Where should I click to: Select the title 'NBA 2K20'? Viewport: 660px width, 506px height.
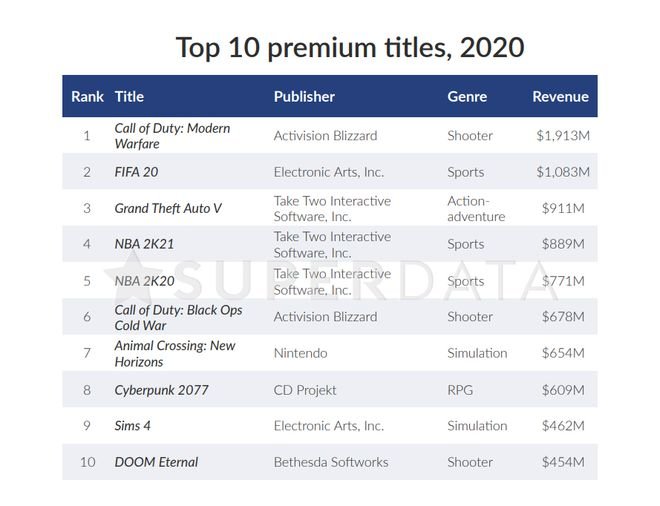coord(144,281)
